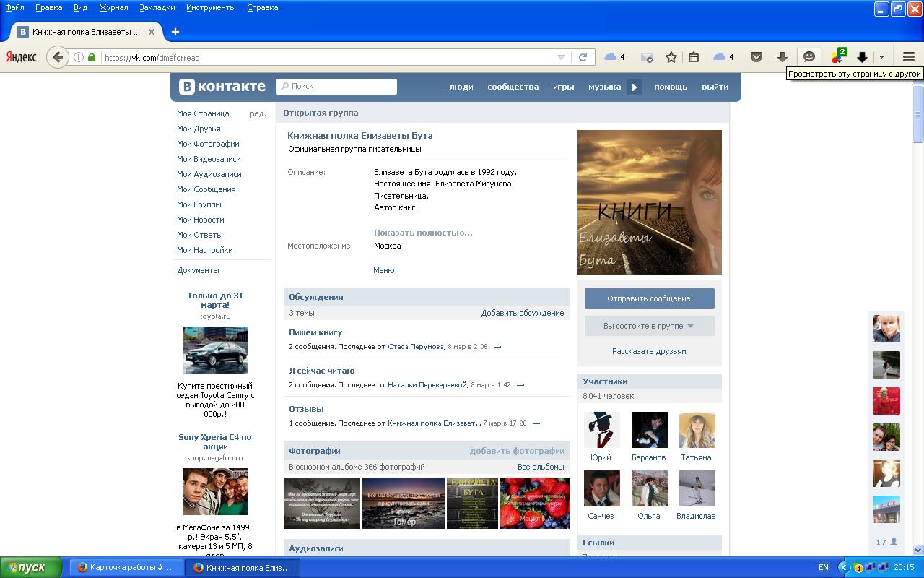Click the page vertical scrollbar thumb
The height and width of the screenshot is (578, 924).
click(918, 116)
